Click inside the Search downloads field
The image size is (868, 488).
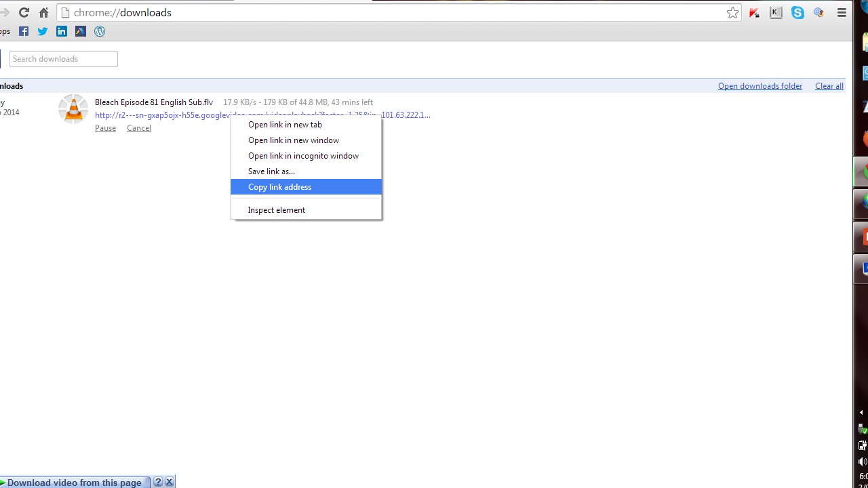[x=64, y=59]
